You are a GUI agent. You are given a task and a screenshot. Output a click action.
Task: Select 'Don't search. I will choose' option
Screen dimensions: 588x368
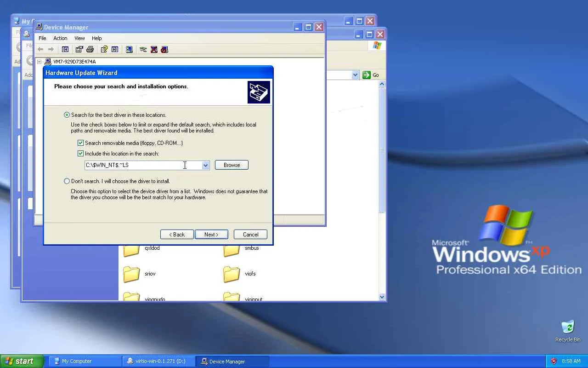[67, 181]
